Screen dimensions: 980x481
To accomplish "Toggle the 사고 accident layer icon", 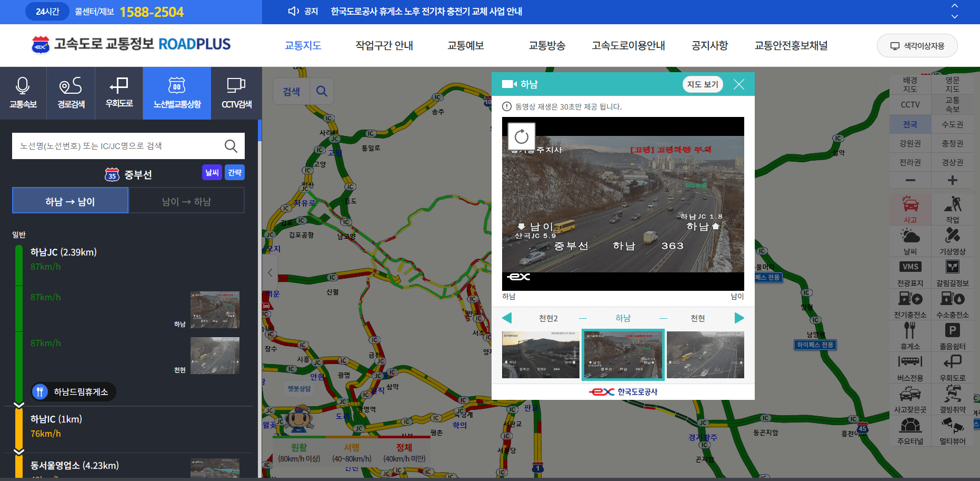I will point(910,209).
